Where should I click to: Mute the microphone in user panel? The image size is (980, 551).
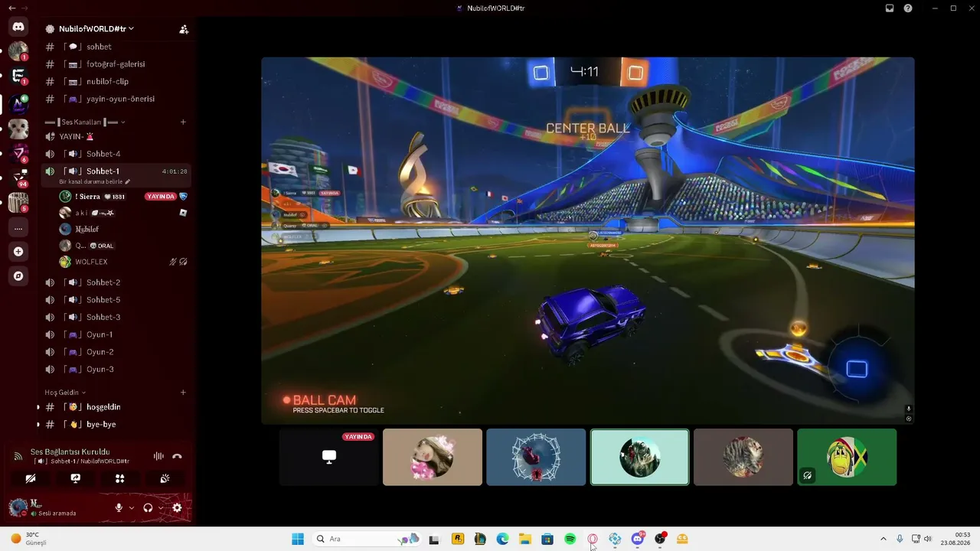(119, 507)
